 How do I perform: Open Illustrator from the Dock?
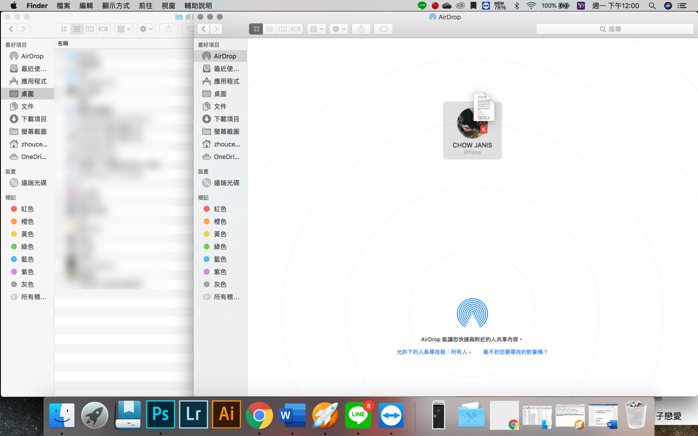click(226, 414)
